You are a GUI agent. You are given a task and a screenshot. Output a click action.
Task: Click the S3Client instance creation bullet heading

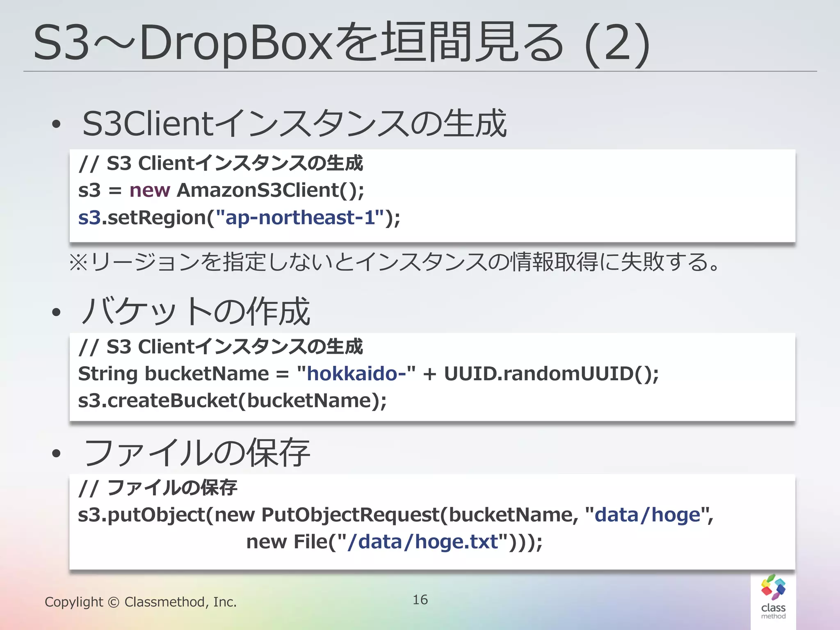[294, 123]
